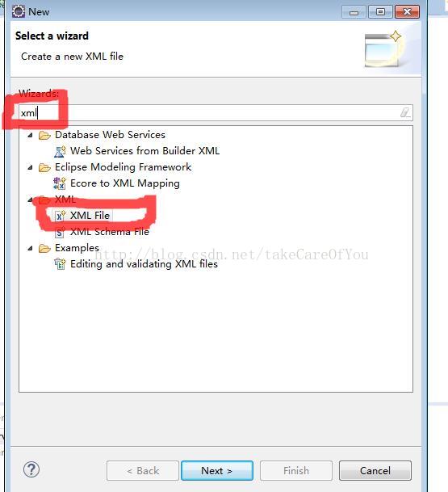Select the XML File wizard
Image resolution: width=448 pixels, height=492 pixels.
click(90, 216)
